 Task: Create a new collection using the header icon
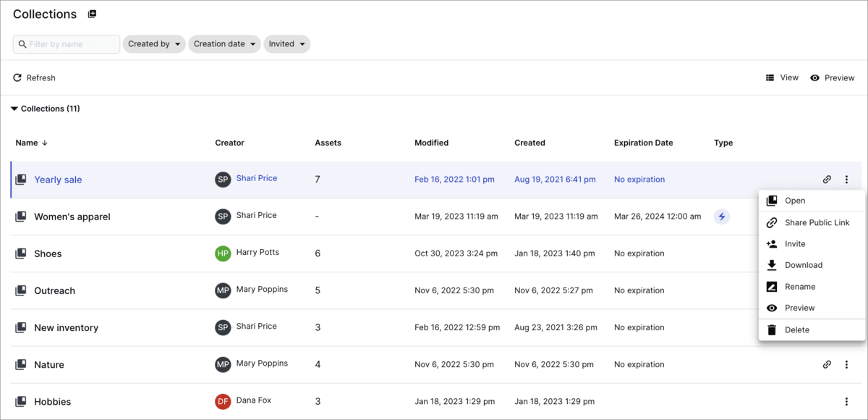[92, 13]
